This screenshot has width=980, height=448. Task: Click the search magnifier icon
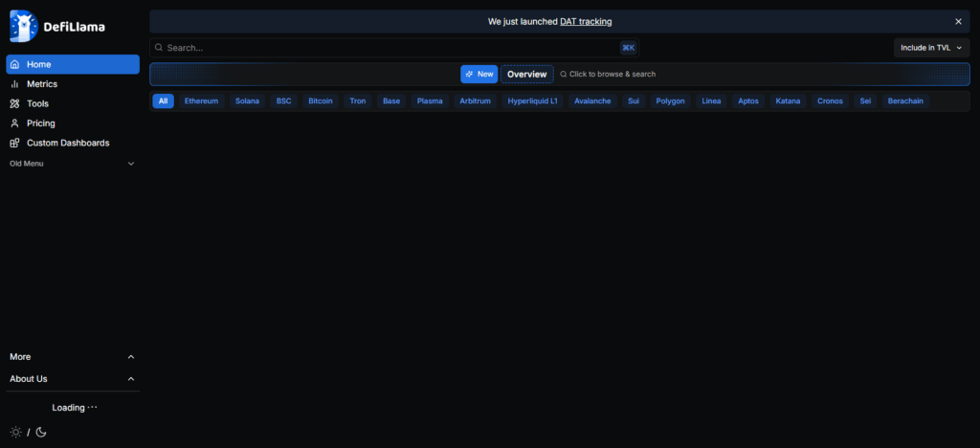click(x=159, y=48)
